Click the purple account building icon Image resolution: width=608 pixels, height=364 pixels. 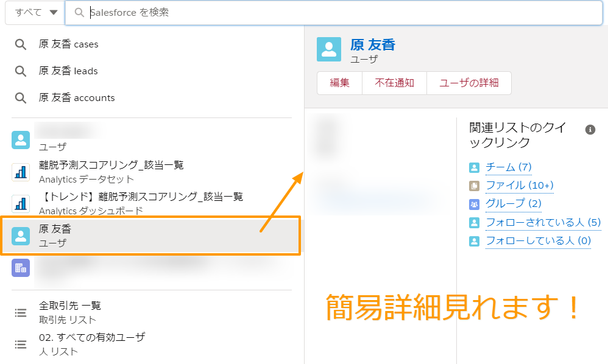pyautogui.click(x=21, y=268)
